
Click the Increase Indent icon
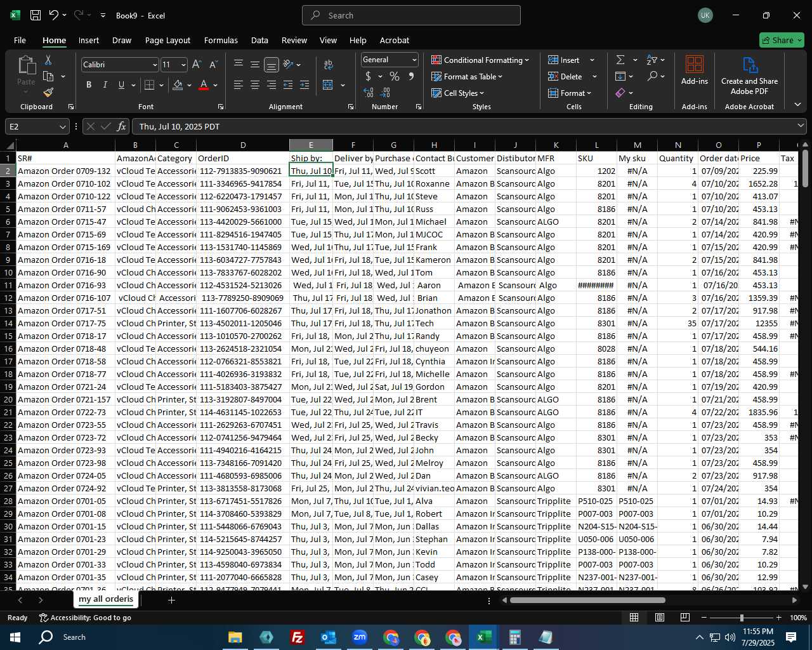[304, 85]
